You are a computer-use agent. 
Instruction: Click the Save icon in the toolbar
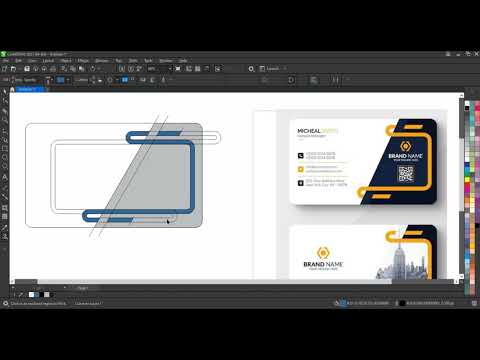[x=27, y=69]
